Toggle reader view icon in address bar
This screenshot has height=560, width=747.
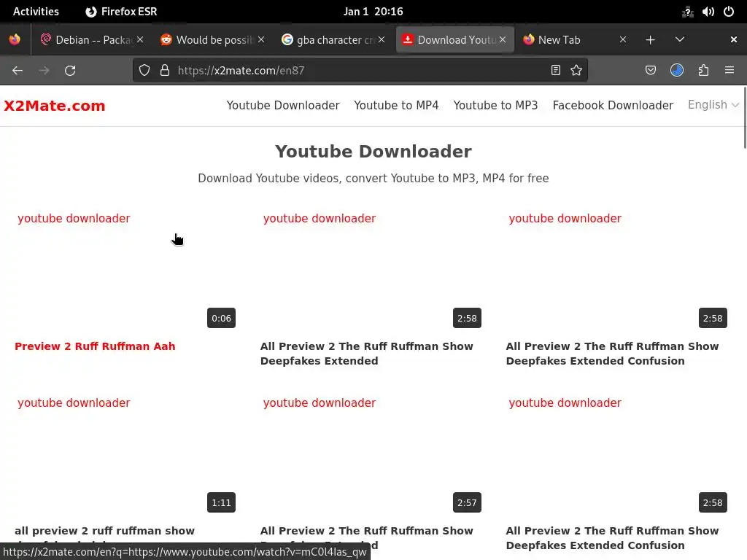coord(555,71)
